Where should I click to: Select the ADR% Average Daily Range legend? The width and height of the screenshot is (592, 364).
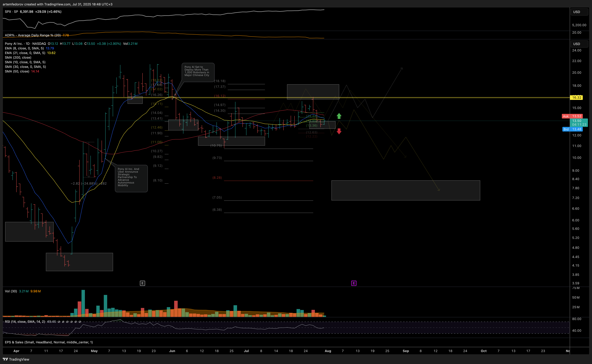(x=33, y=35)
